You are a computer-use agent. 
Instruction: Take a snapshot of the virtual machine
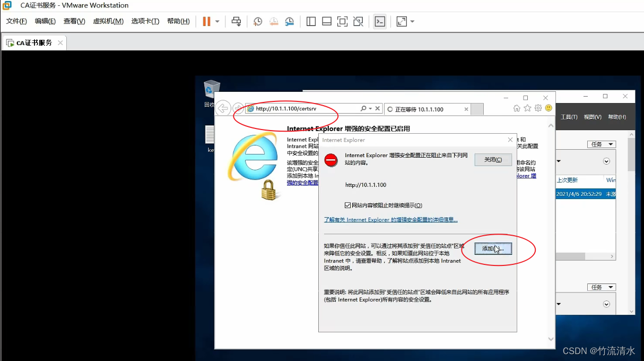pyautogui.click(x=258, y=21)
